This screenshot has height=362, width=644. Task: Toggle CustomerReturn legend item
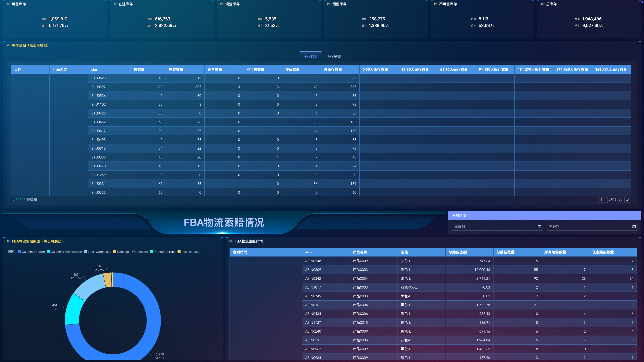[31, 252]
